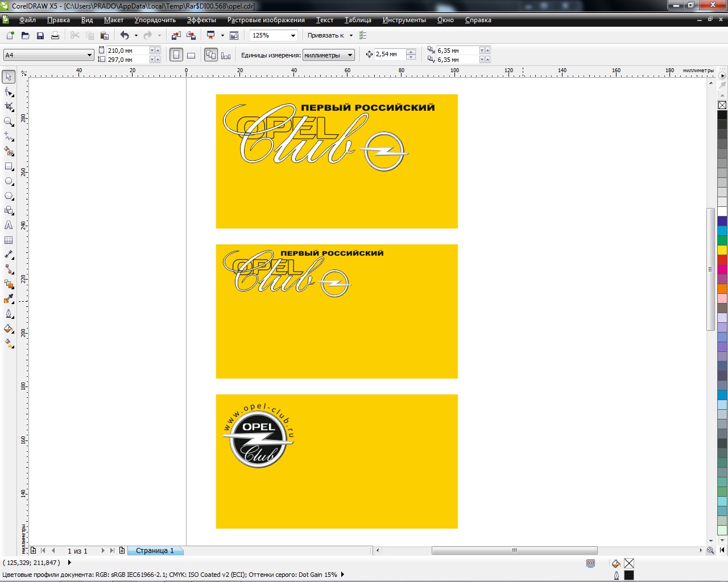Select the Pick tool

pyautogui.click(x=9, y=77)
